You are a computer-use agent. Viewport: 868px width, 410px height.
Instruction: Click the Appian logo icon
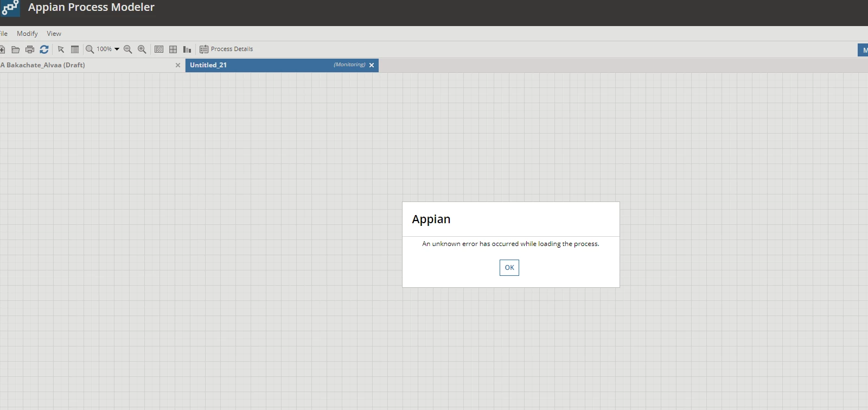pyautogui.click(x=10, y=8)
